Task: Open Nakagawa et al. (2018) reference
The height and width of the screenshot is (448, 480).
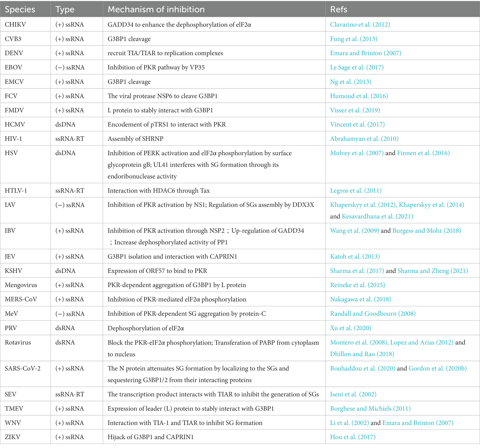Action: (x=360, y=299)
